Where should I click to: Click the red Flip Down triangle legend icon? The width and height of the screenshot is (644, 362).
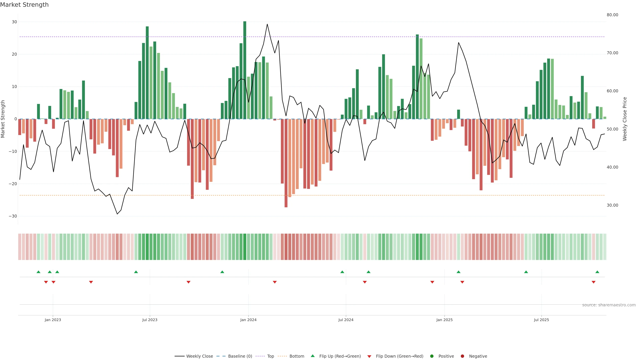pyautogui.click(x=369, y=356)
